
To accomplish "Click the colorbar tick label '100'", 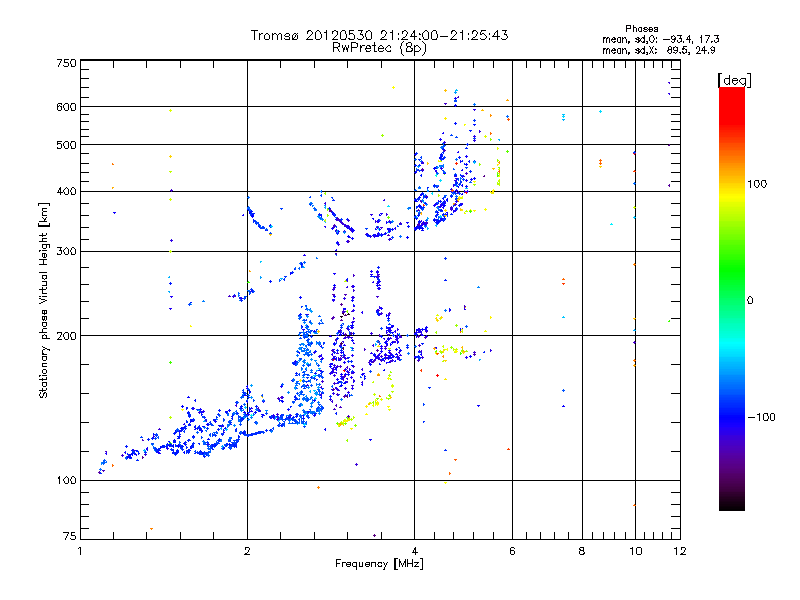I will [757, 184].
